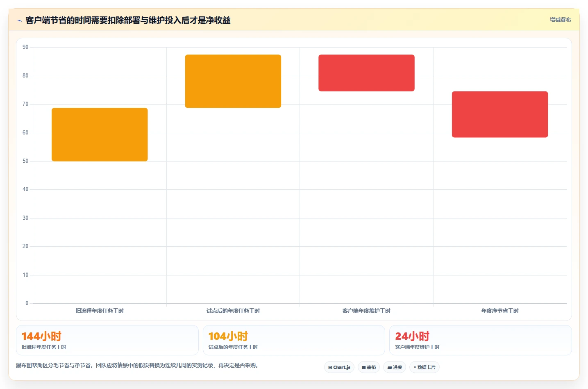Click the lightning icon beside the title
Image resolution: width=588 pixels, height=389 pixels.
click(19, 20)
